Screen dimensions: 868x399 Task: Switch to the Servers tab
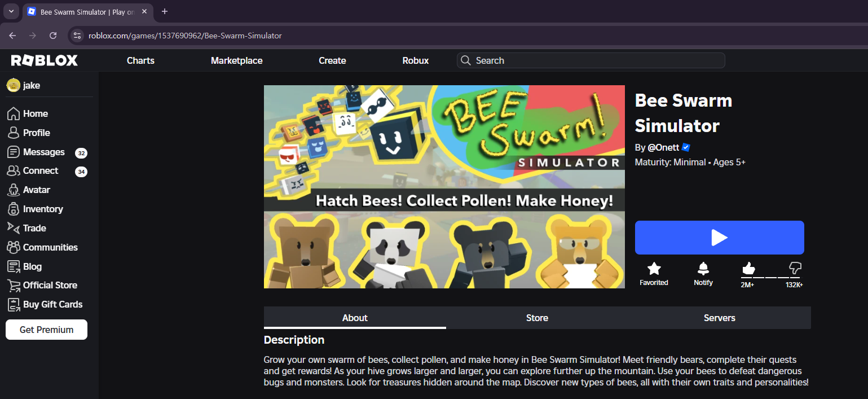click(x=720, y=318)
